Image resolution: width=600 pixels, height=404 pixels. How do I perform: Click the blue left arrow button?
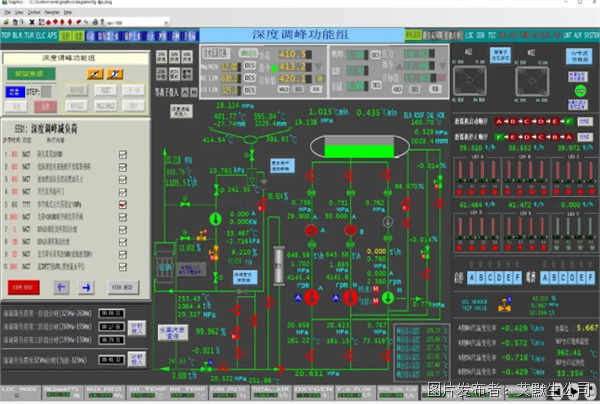click(61, 287)
